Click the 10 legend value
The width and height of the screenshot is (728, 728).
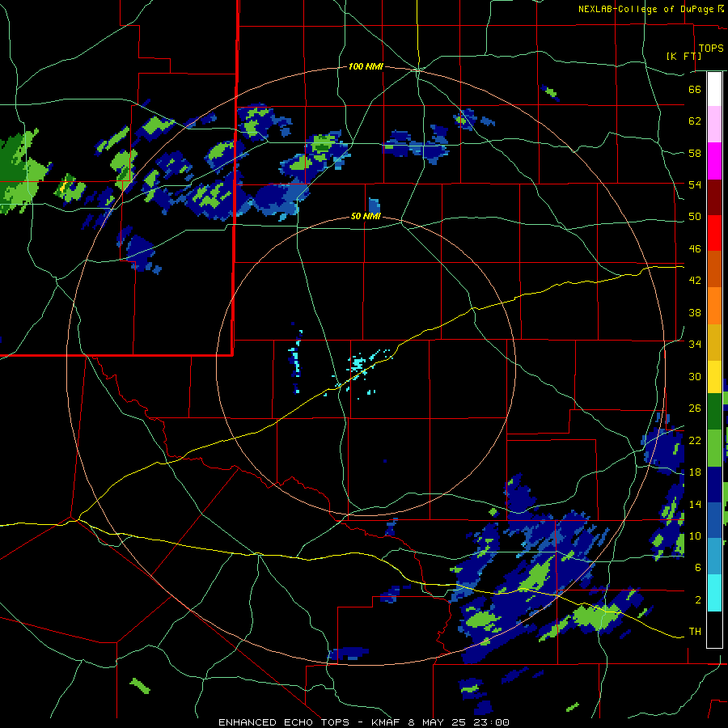695,535
